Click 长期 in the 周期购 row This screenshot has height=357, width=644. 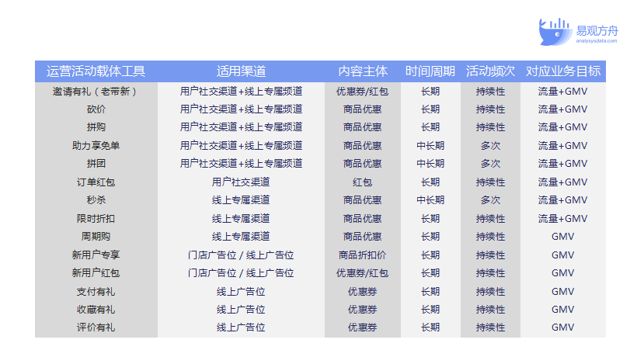point(430,237)
